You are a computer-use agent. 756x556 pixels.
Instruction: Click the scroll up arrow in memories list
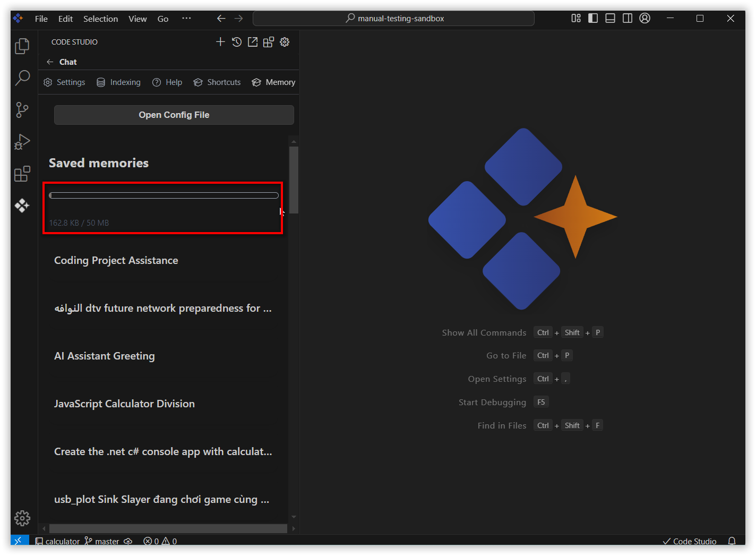click(x=294, y=141)
